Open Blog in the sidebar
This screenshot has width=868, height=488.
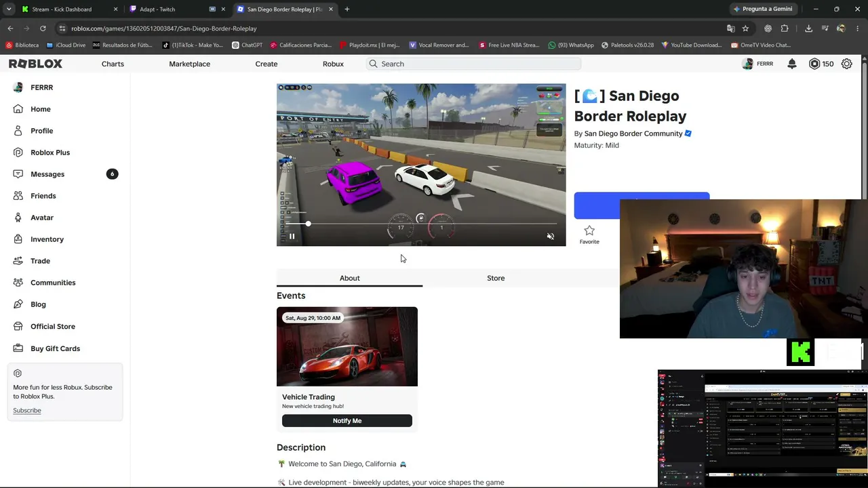[x=38, y=304]
